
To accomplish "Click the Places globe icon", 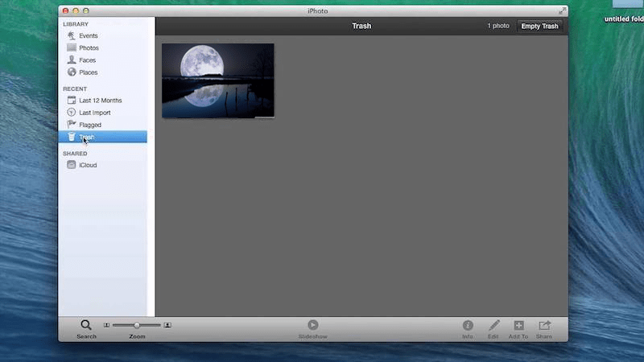I will click(x=72, y=72).
